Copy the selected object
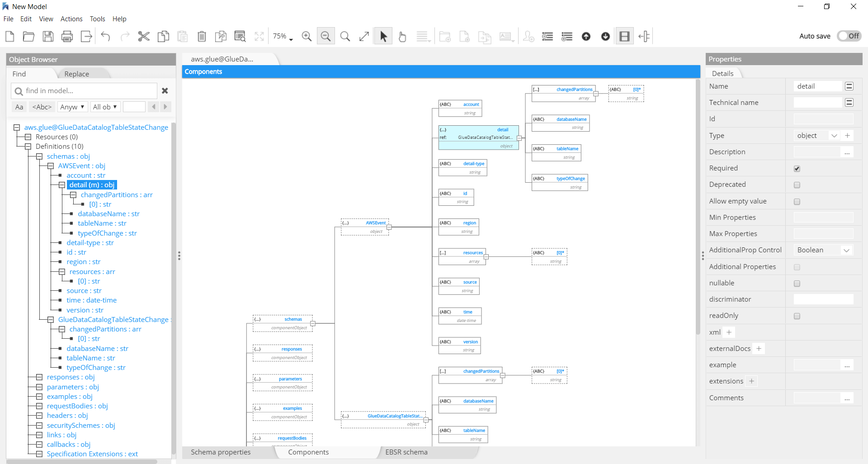Viewport: 868px width, 464px height. tap(163, 36)
